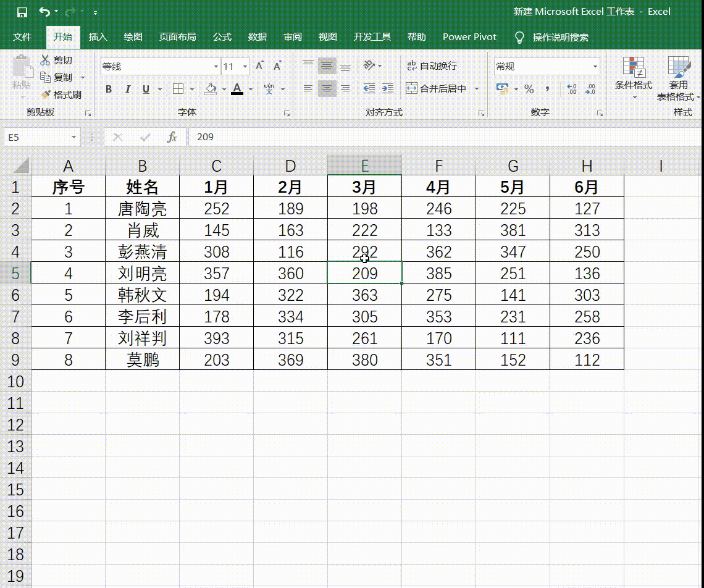Toggle Italic formatting
704x588 pixels.
pos(127,89)
